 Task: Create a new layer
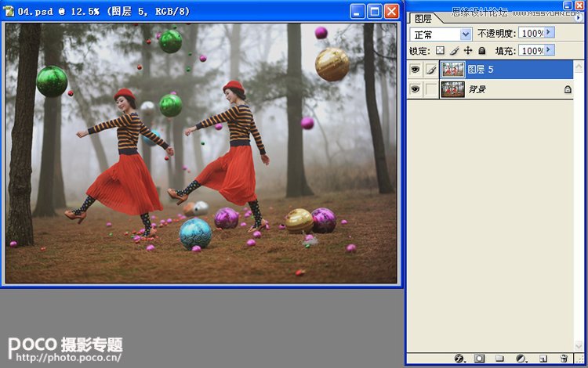(543, 359)
